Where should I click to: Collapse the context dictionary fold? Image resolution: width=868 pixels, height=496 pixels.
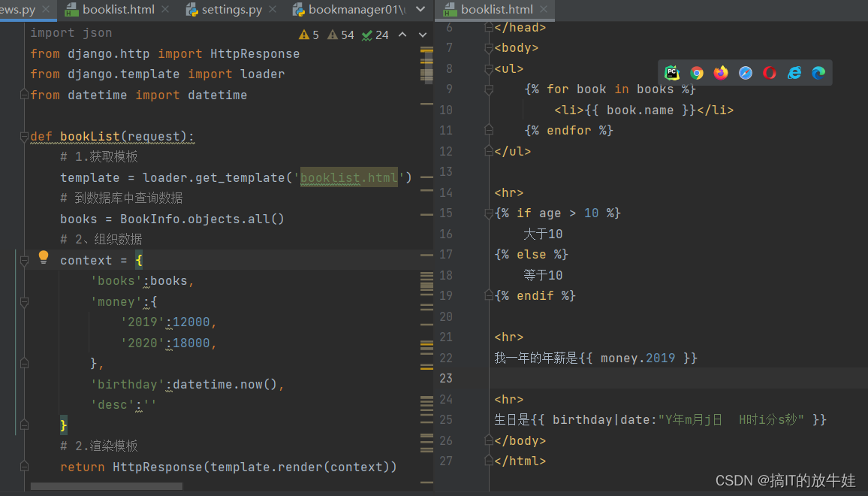(24, 261)
